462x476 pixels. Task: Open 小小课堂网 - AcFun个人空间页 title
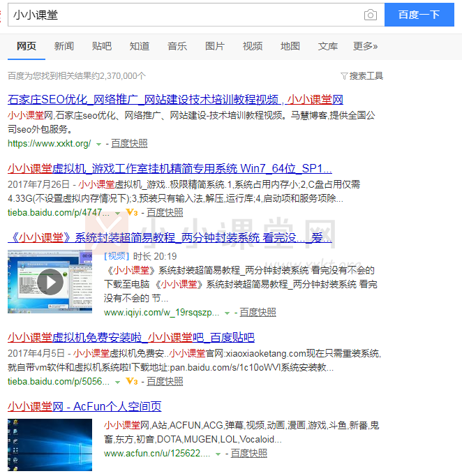tap(84, 406)
